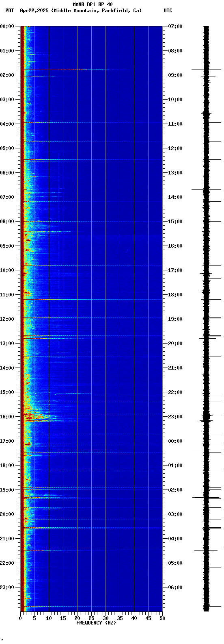Click the PDT time label "18:00"

coord(7,466)
